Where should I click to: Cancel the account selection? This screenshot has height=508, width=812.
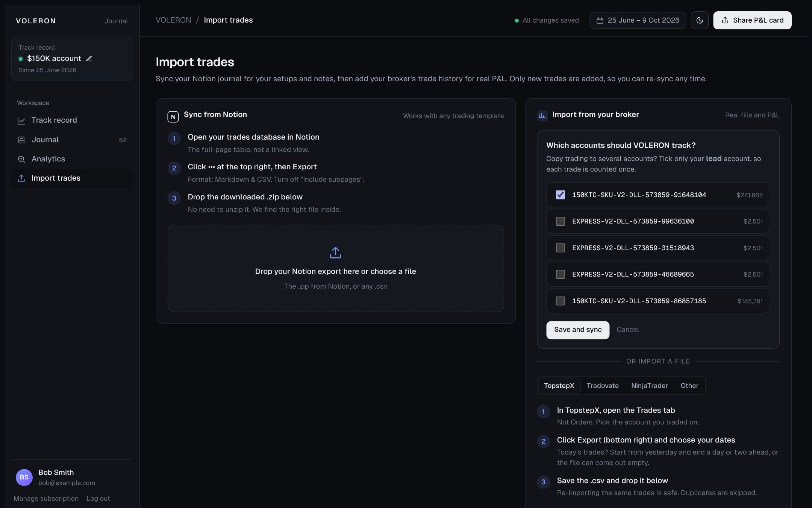[x=627, y=330]
